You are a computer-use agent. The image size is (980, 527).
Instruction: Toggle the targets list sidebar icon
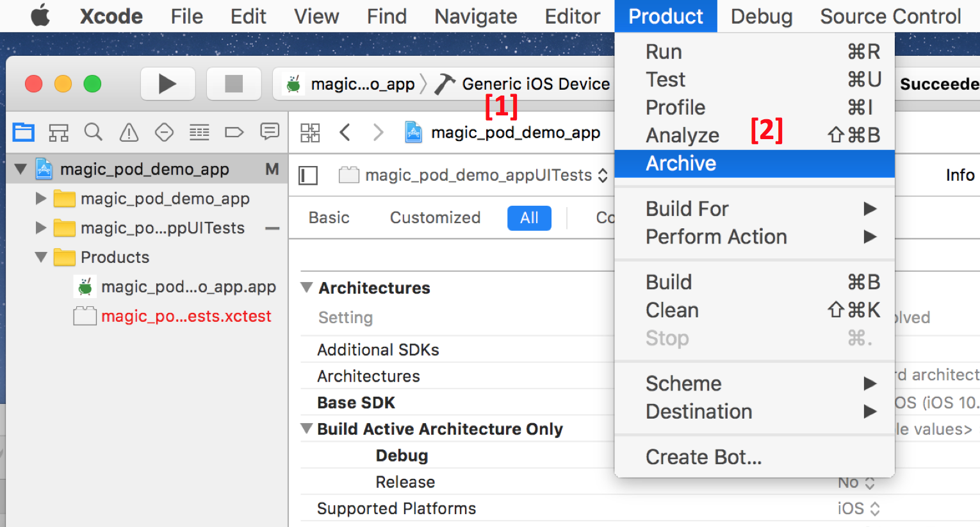click(x=308, y=175)
